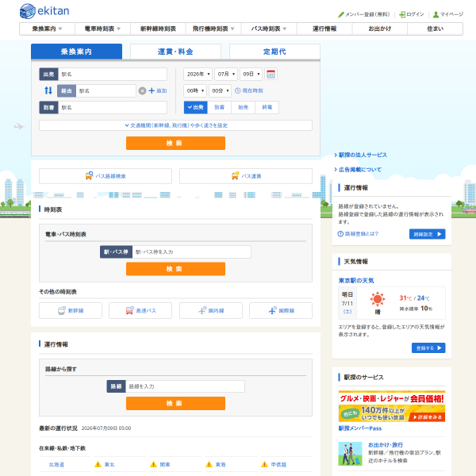Screen dimensions: 476x476
Task: Select 終電 last train option
Action: pos(267,107)
